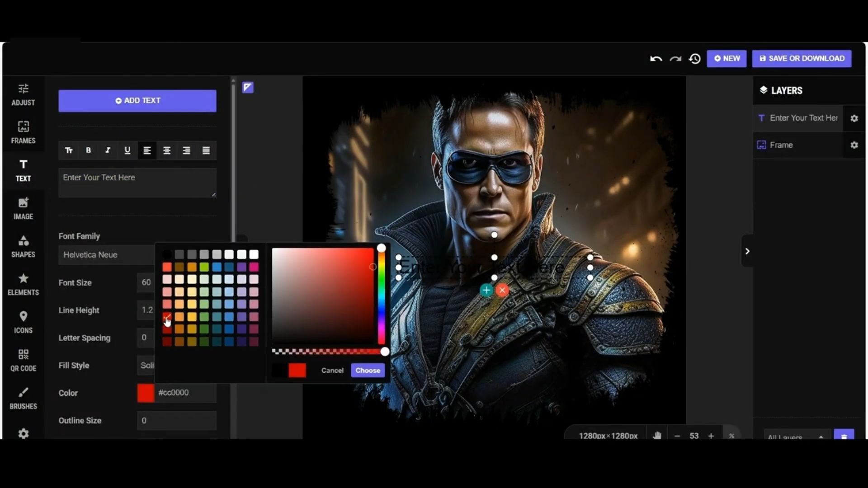The height and width of the screenshot is (488, 868).
Task: Collapse the Layers panel with arrow
Action: tap(747, 251)
